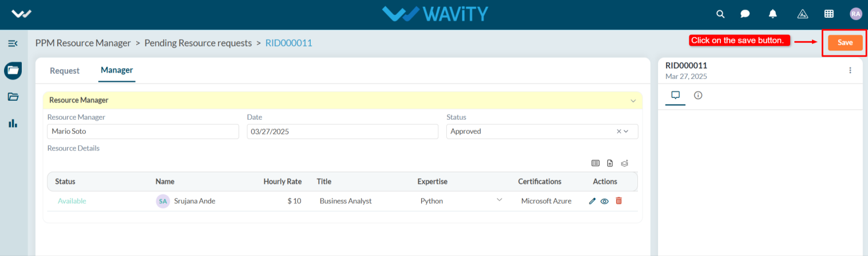
Task: Click the Date input field
Action: (x=343, y=131)
